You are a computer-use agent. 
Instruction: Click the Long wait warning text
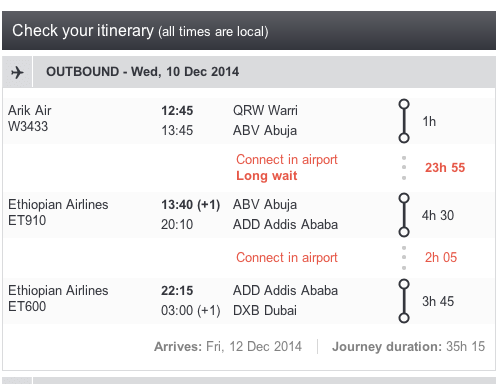pos(266,176)
